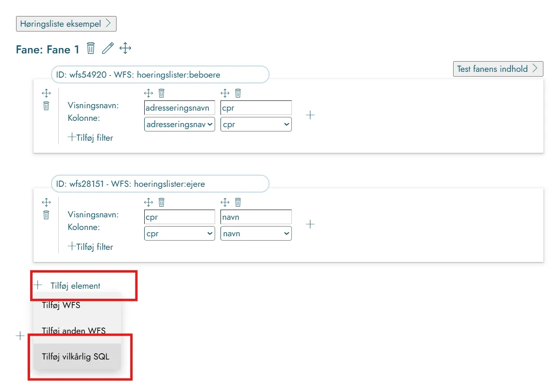Choose Tilføj anden WFS from the menu
Screen dimensions: 557x392
(x=77, y=330)
